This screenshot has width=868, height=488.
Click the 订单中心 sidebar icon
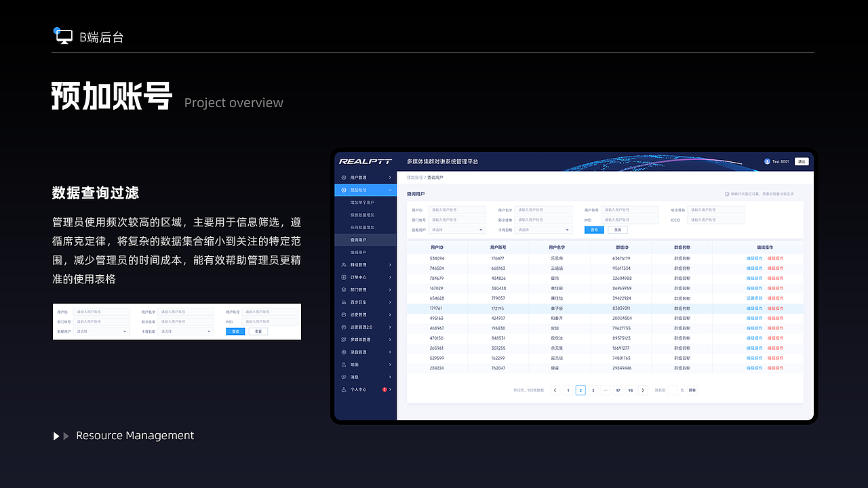[x=344, y=277]
